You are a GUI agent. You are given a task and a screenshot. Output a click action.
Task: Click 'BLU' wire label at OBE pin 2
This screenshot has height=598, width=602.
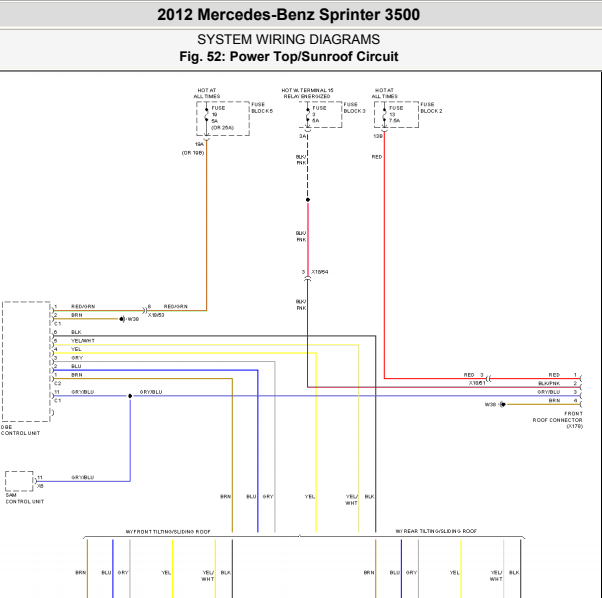coord(76,366)
